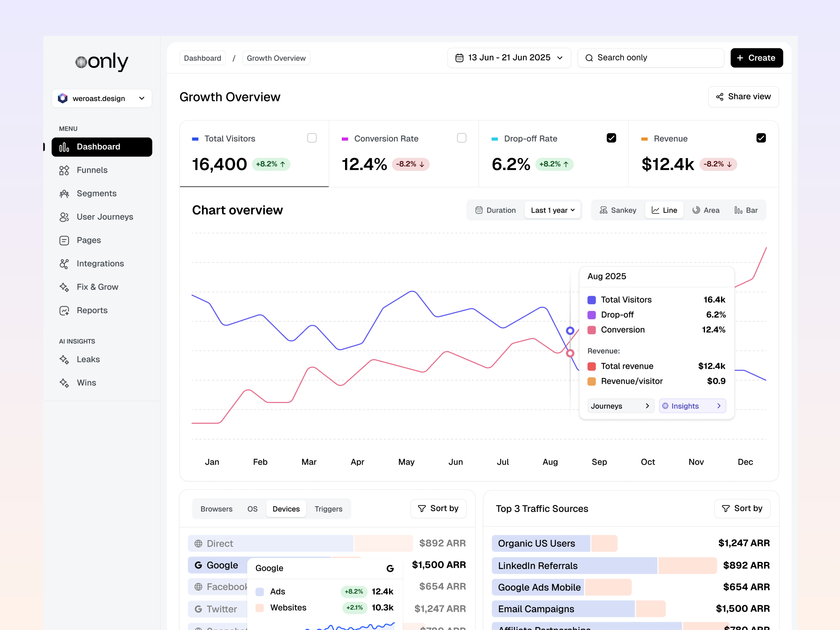
Task: Click the Google logo in popup header
Action: click(x=390, y=568)
